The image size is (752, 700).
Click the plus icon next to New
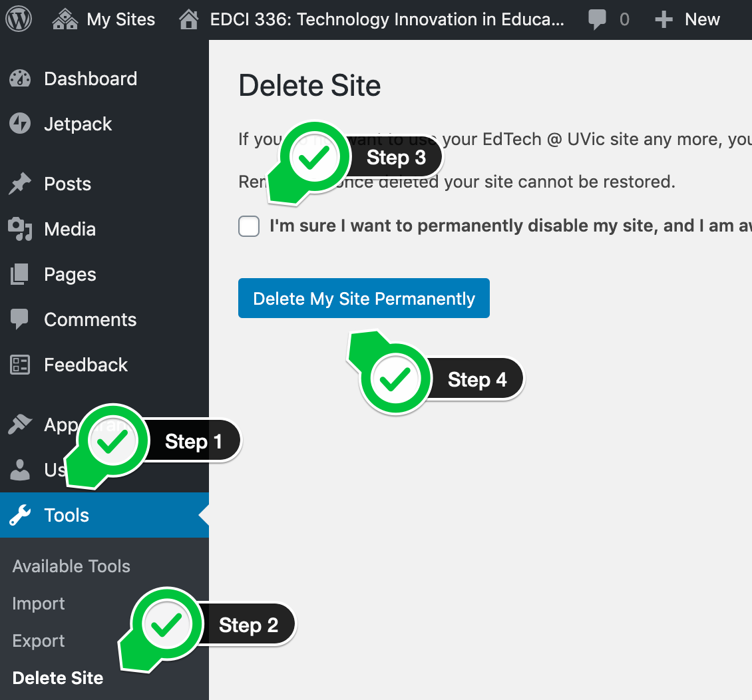pos(663,20)
